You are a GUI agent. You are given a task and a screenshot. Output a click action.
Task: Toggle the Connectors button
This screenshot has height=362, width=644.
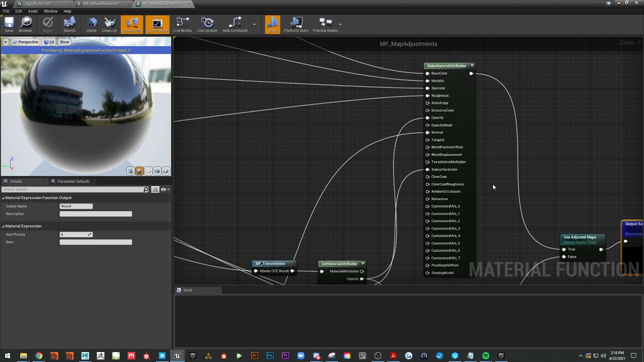click(132, 25)
